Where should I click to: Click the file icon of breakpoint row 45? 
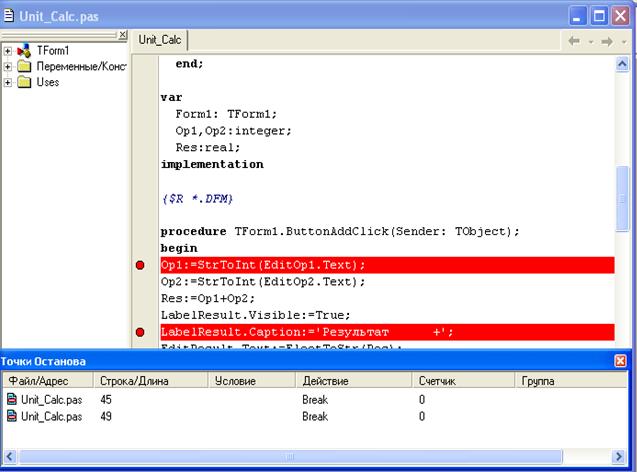coord(12,399)
